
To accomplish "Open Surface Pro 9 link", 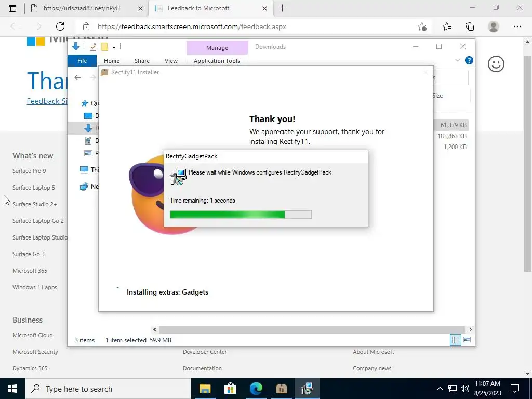I will pyautogui.click(x=29, y=171).
